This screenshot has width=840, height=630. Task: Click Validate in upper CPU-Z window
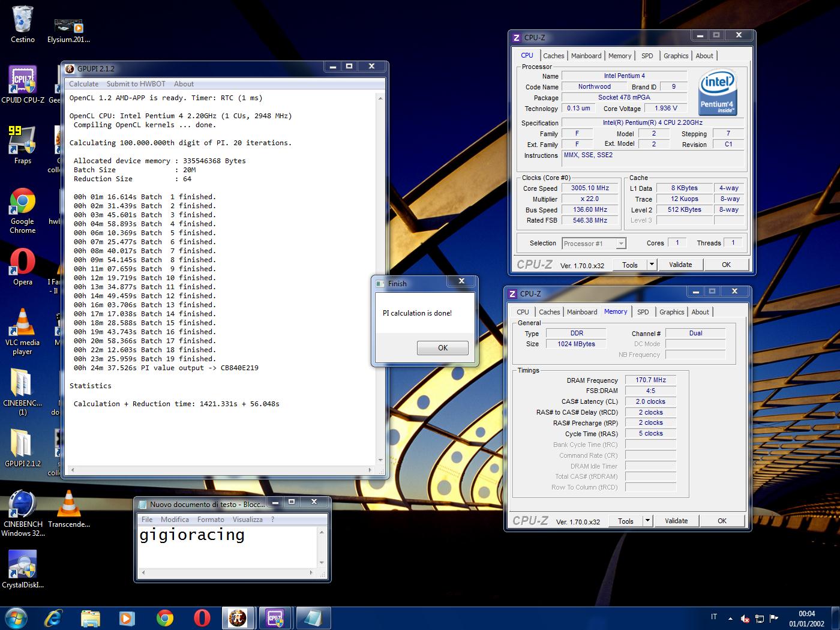[x=680, y=265]
